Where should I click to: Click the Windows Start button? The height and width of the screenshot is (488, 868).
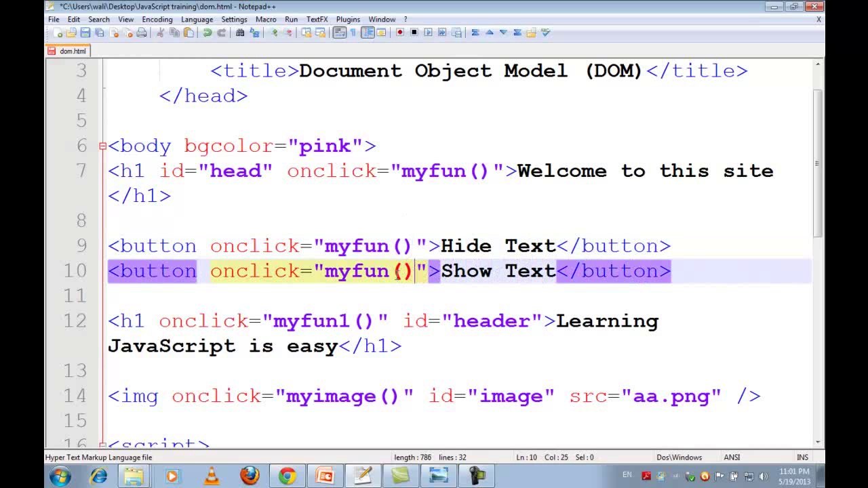coord(60,476)
